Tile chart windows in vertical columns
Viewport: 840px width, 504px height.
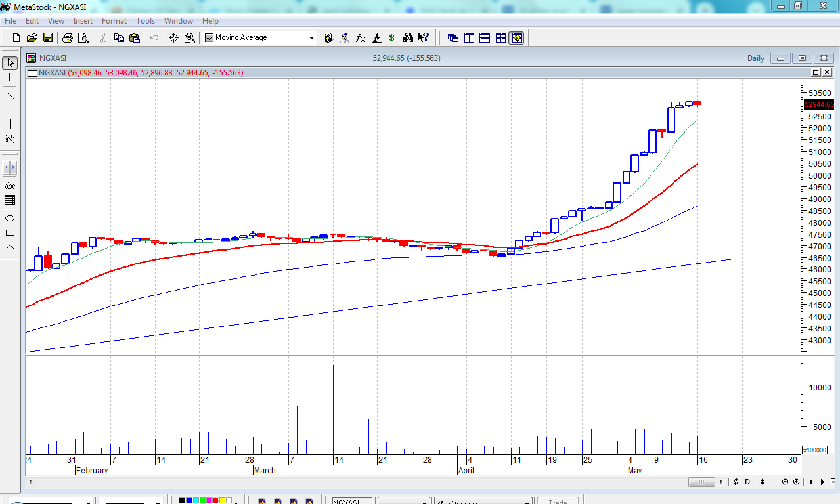pyautogui.click(x=469, y=37)
